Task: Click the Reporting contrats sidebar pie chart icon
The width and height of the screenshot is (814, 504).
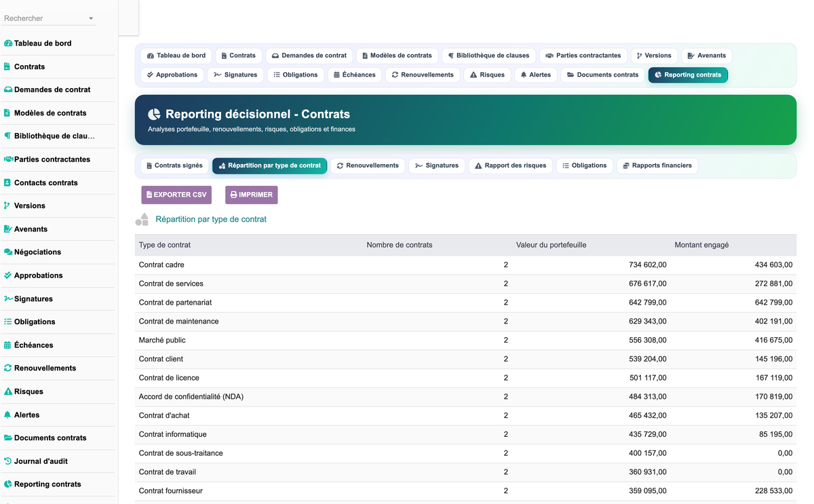Action: point(8,484)
